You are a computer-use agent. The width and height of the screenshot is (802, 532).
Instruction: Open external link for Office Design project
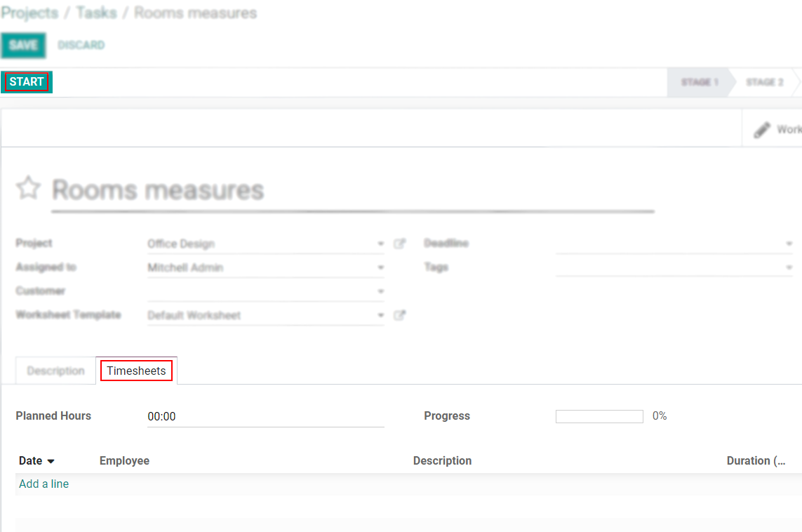tap(399, 244)
